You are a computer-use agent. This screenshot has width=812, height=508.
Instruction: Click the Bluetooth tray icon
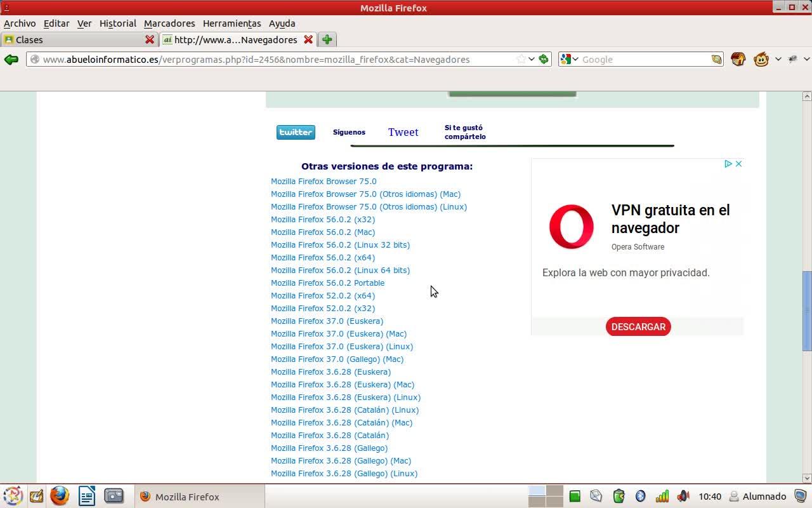(x=640, y=497)
